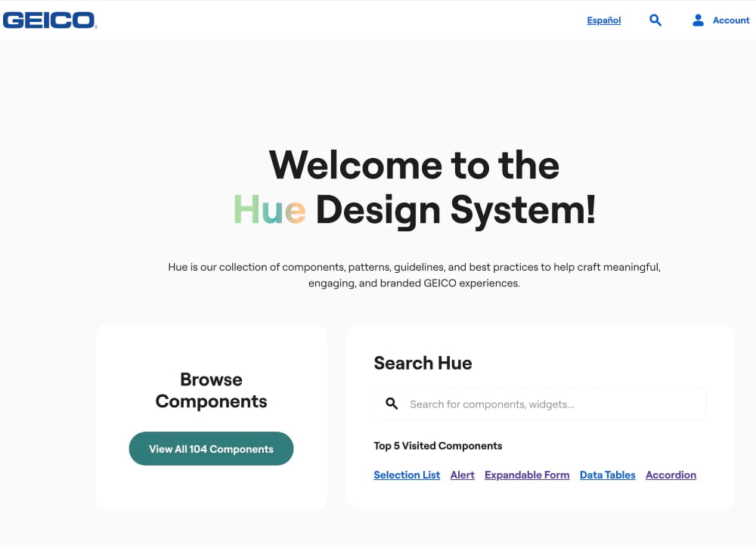The width and height of the screenshot is (756, 545).
Task: Visit the Data Tables link
Action: click(608, 475)
